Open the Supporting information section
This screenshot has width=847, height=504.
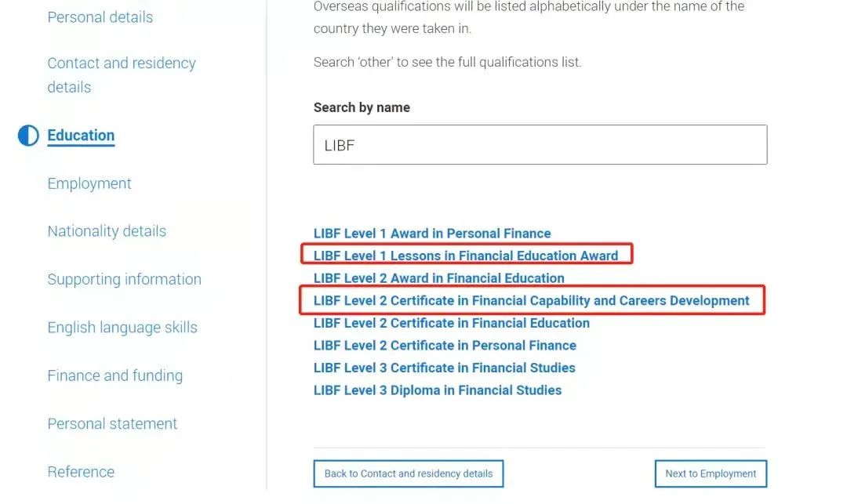coord(124,278)
